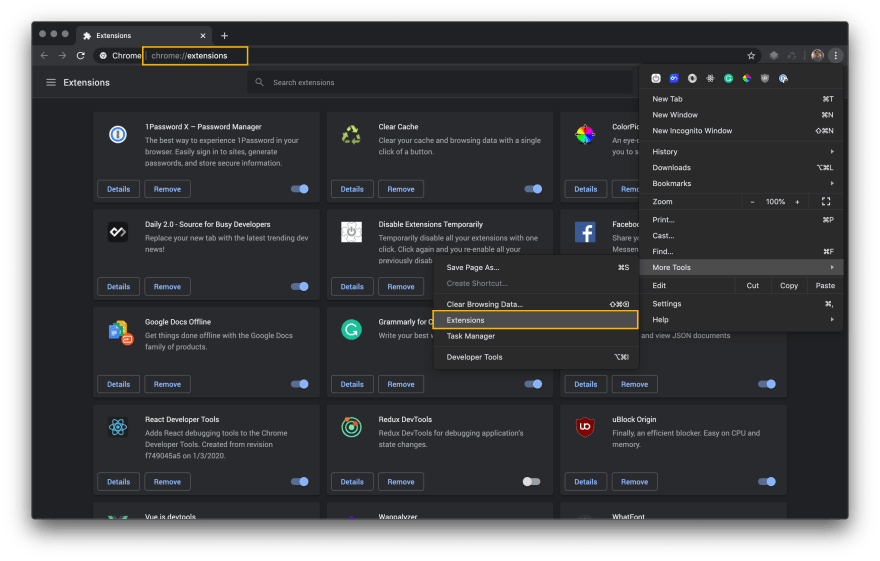Disable Daily 2.0 extension switch
880x561 pixels.
click(300, 287)
